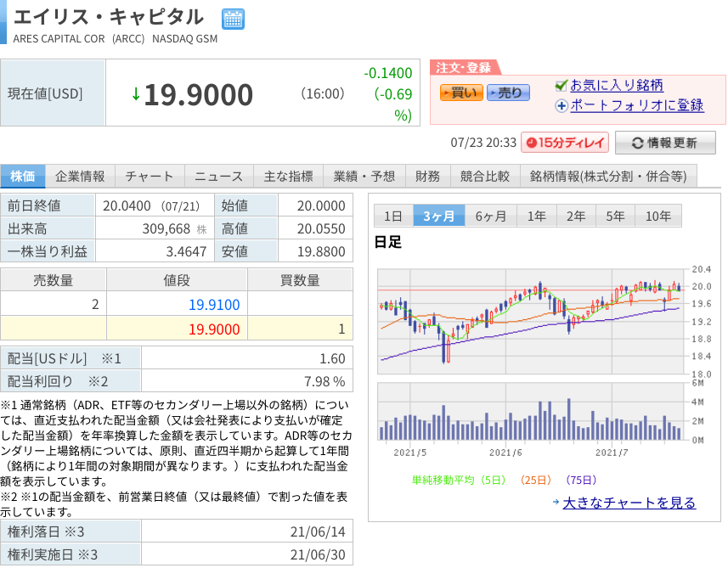728x568 pixels.
Task: Click the green down-arrow next to 19.9000
Action: point(136,94)
